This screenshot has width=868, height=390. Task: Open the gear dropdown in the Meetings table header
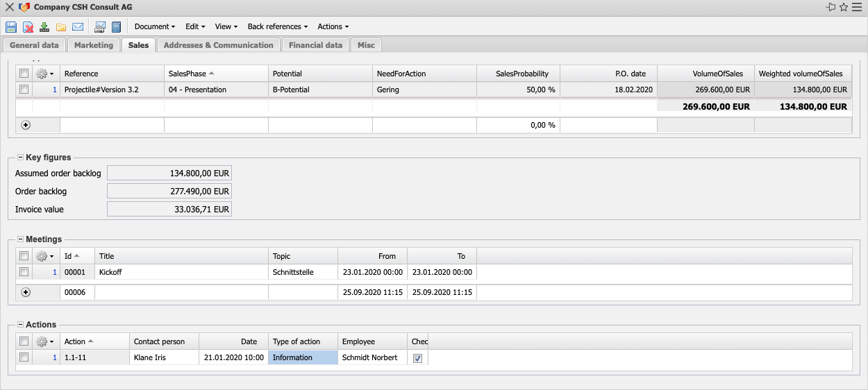coord(44,256)
